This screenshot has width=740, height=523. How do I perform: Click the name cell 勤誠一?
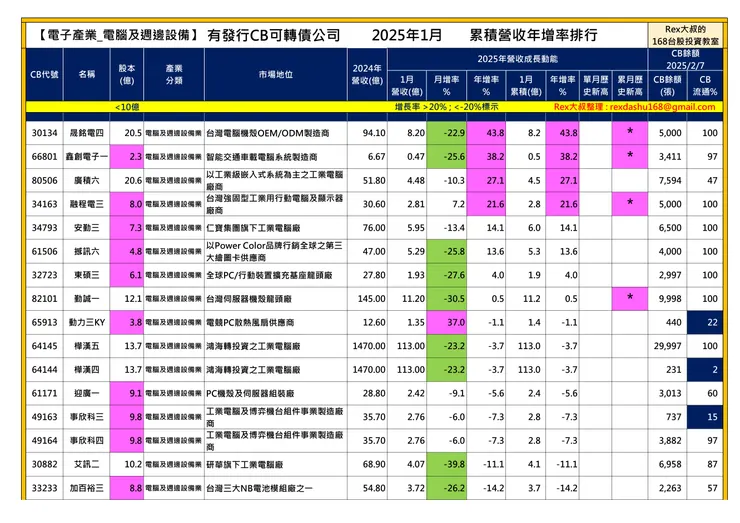pyautogui.click(x=86, y=299)
